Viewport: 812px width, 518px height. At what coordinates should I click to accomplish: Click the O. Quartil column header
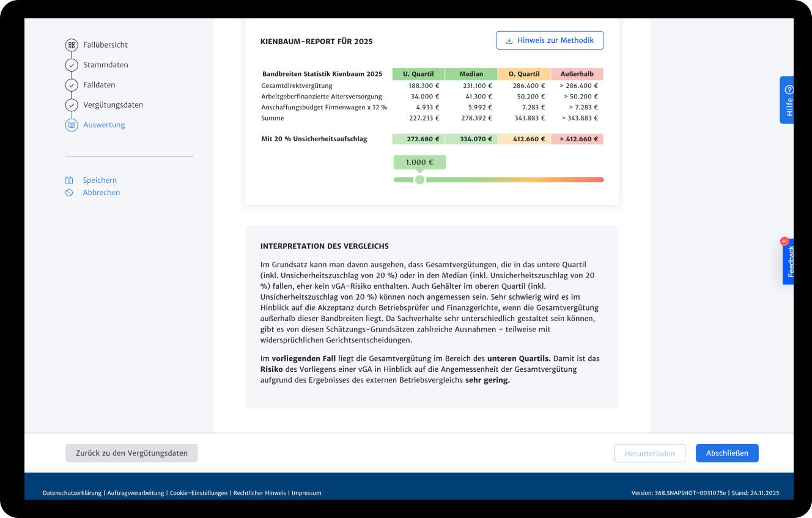pos(524,74)
